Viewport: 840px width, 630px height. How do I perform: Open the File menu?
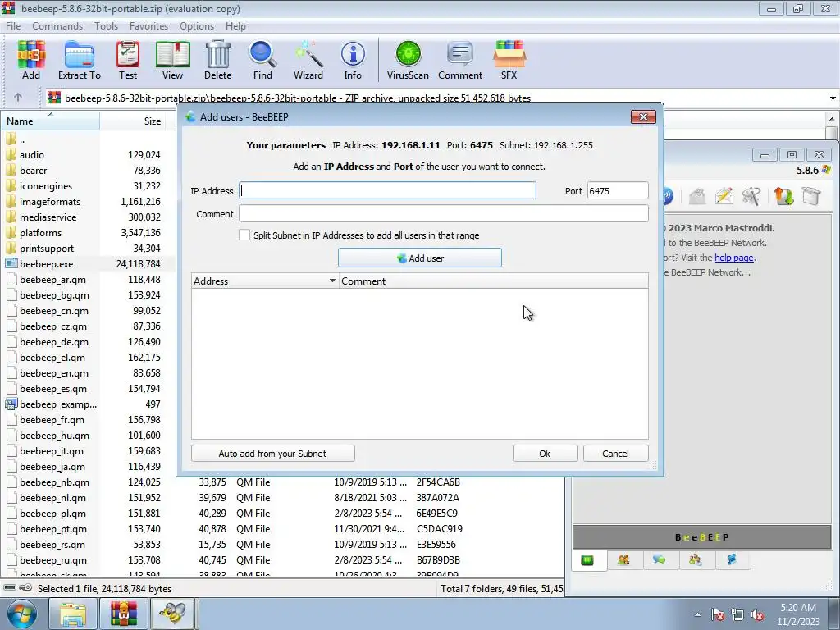point(13,25)
